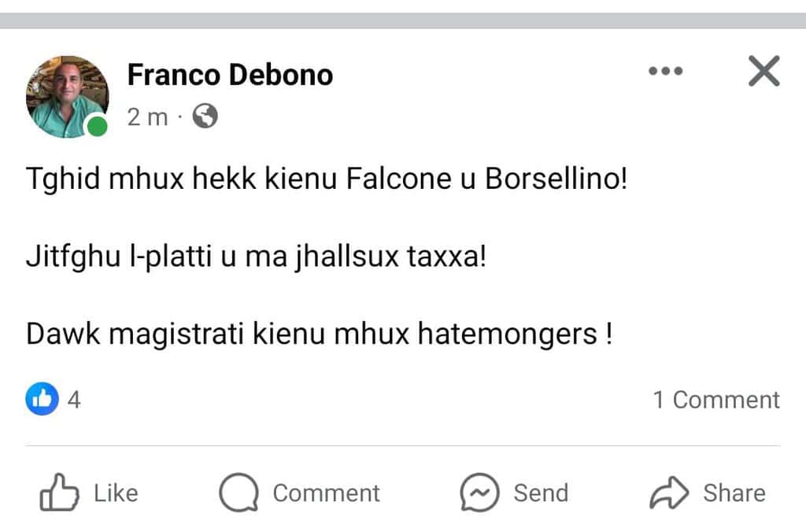
Task: Click the Share arrow icon
Action: 669,493
